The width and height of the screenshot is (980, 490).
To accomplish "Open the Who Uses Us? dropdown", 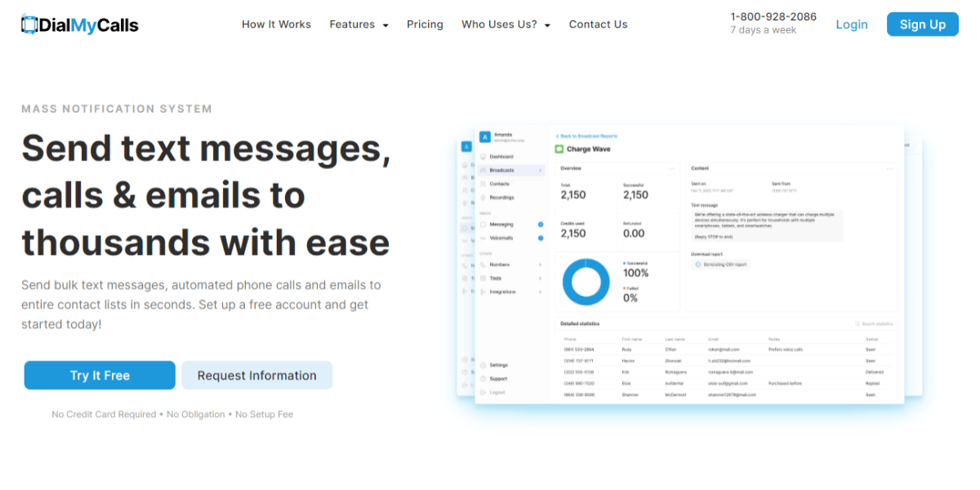I will 506,24.
